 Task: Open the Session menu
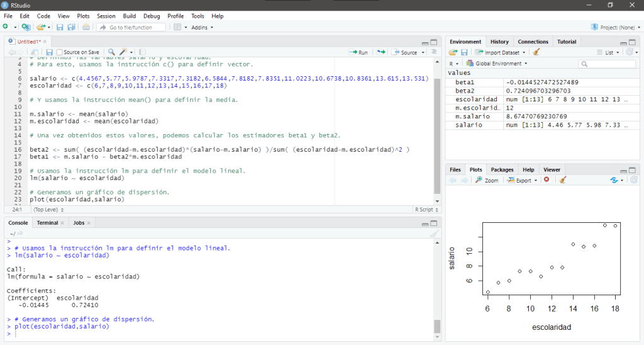106,16
